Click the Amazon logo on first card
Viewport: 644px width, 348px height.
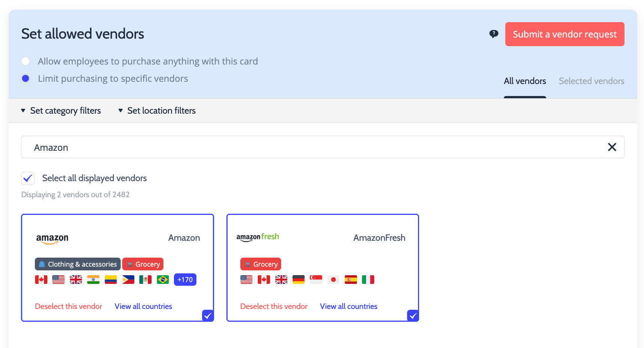coord(52,239)
